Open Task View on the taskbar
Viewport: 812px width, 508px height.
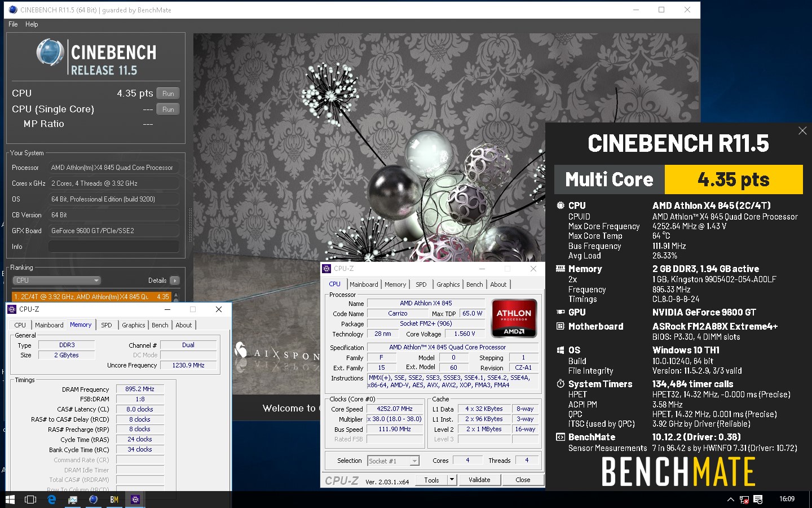30,500
